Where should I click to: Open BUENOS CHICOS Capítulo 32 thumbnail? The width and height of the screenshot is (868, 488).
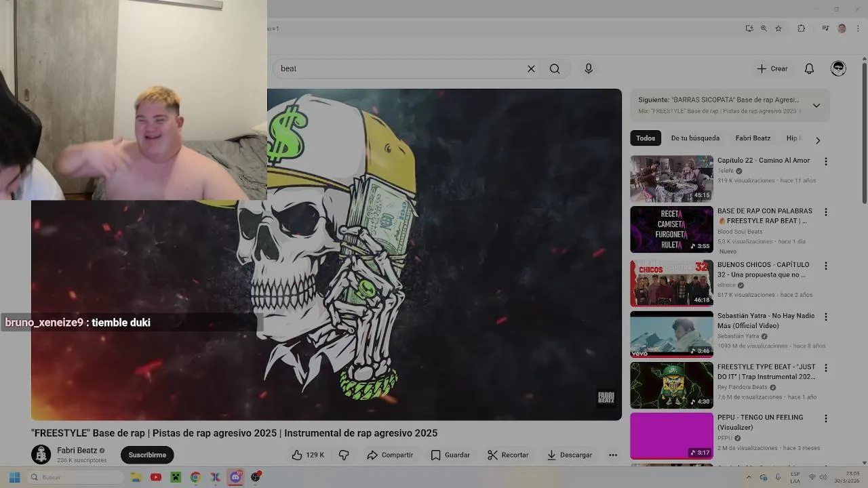pyautogui.click(x=671, y=283)
